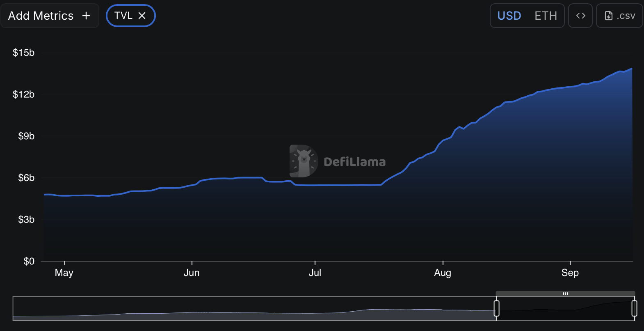Click the DefiLlama watermark text

tap(354, 162)
